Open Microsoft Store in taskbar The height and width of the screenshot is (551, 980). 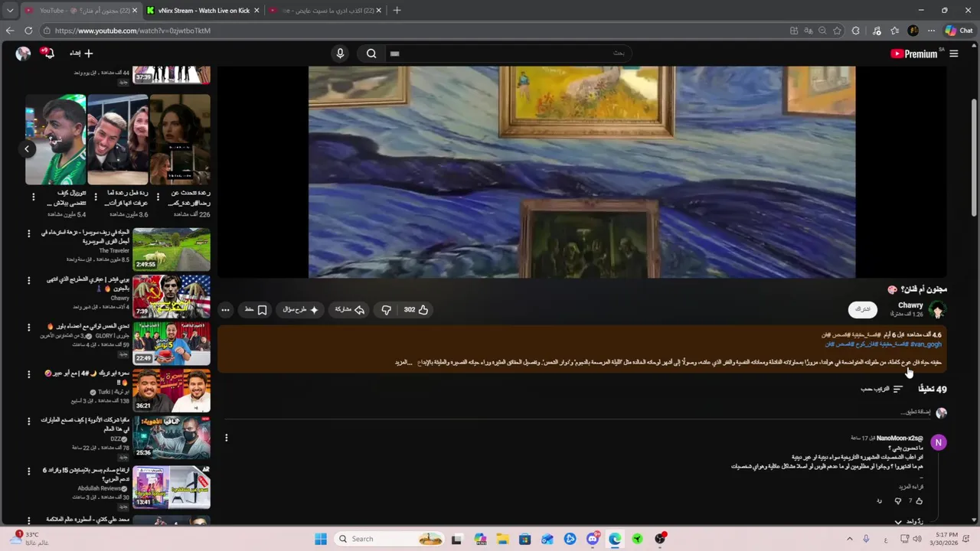click(524, 539)
